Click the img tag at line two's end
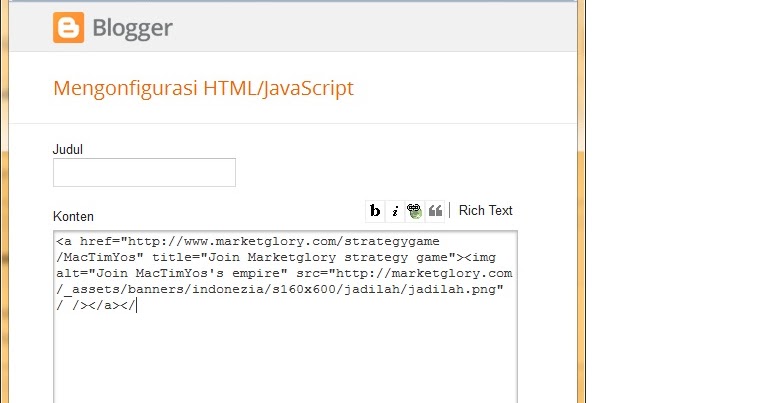 (480, 258)
